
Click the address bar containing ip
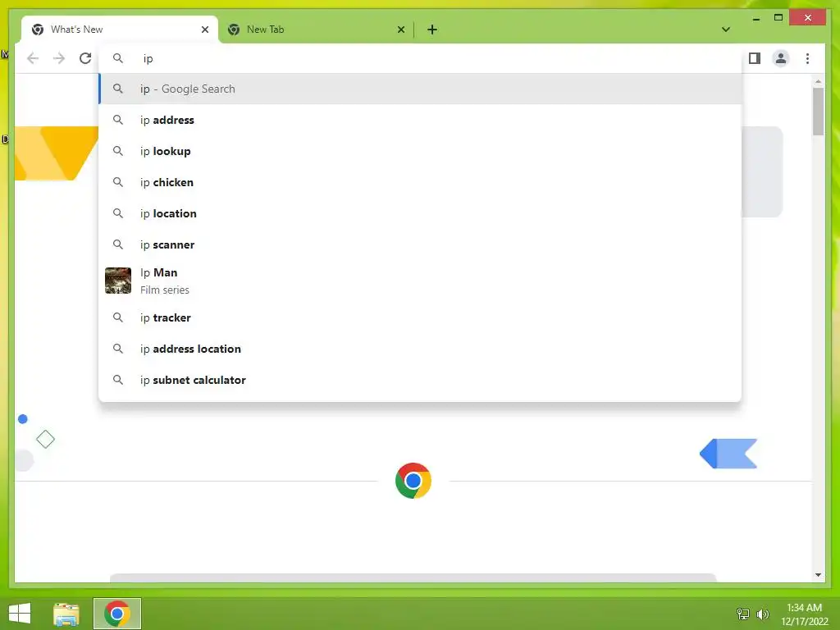pos(420,58)
